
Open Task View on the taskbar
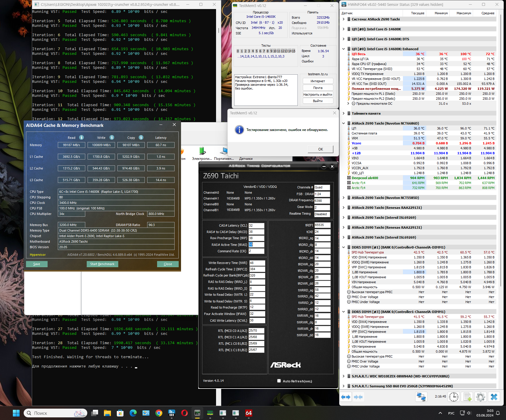[x=95, y=413]
